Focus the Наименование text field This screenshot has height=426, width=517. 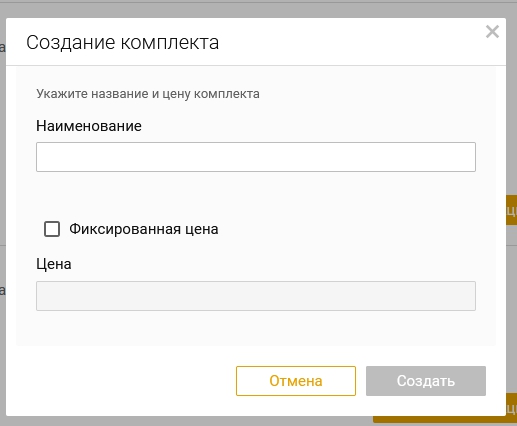coord(256,157)
